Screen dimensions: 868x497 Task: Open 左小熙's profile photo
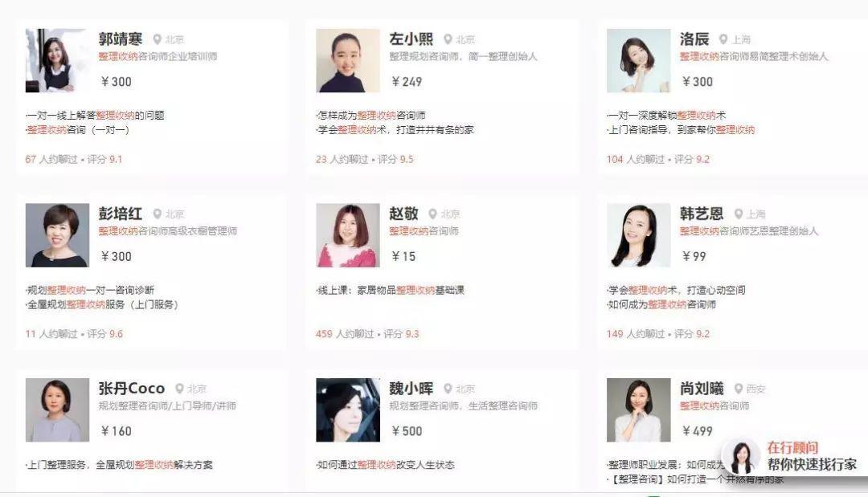tap(348, 60)
